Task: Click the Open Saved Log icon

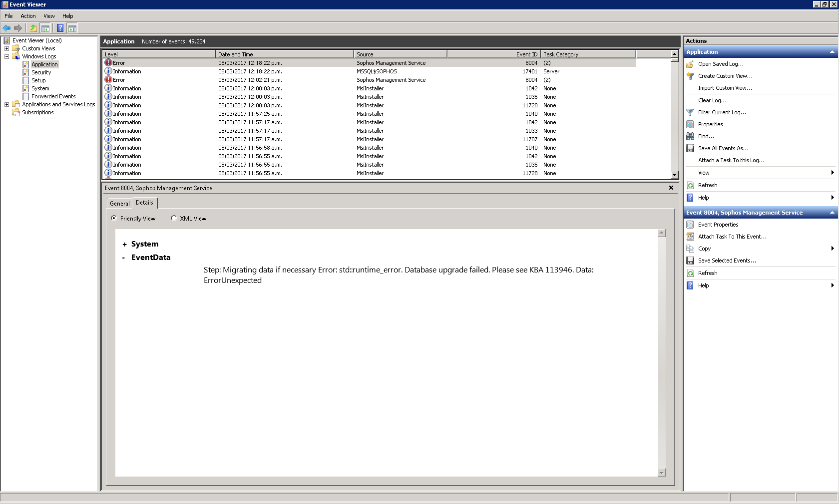Action: [690, 64]
